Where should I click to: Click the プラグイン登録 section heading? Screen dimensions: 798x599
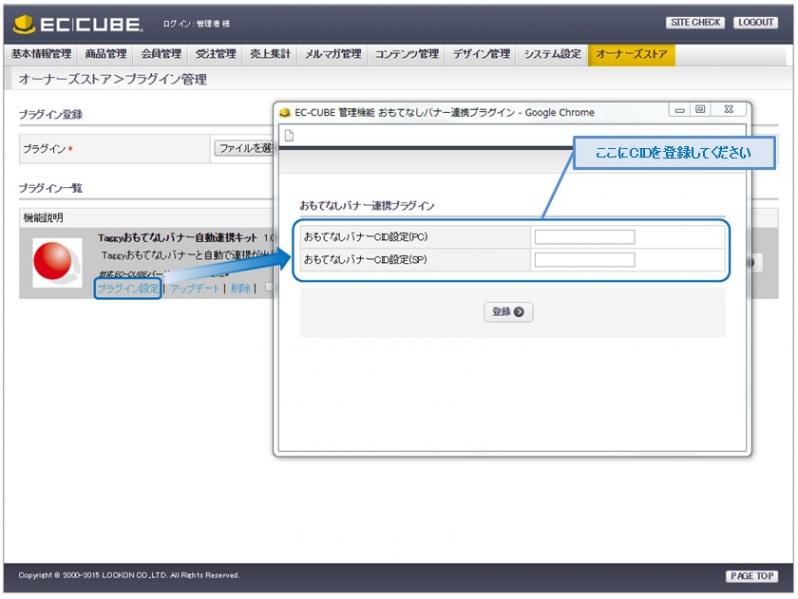click(50, 115)
